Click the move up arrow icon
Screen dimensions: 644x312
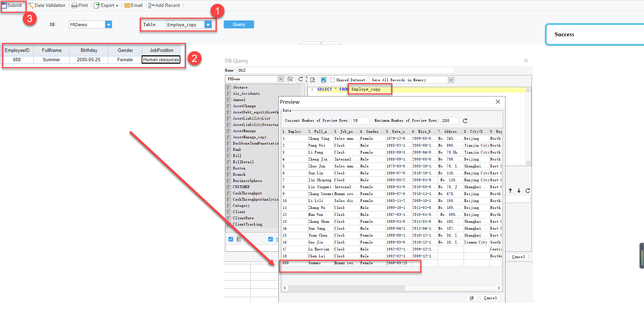[x=510, y=191]
